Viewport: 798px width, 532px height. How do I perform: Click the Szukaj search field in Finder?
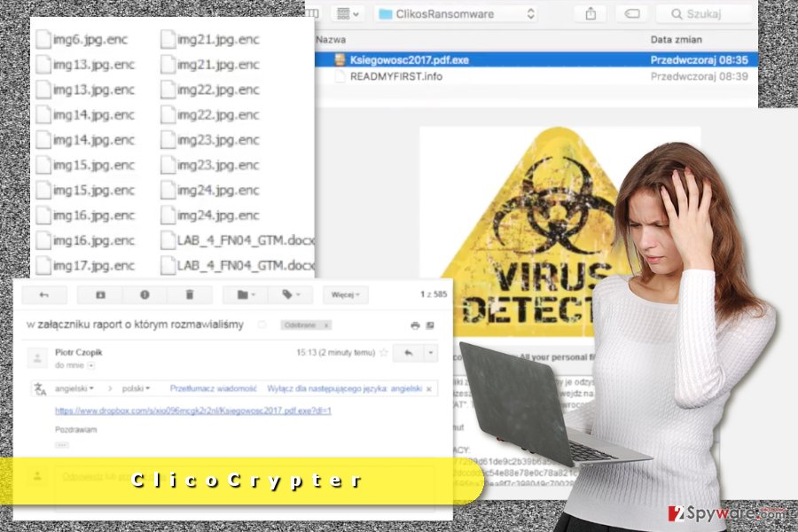point(704,14)
